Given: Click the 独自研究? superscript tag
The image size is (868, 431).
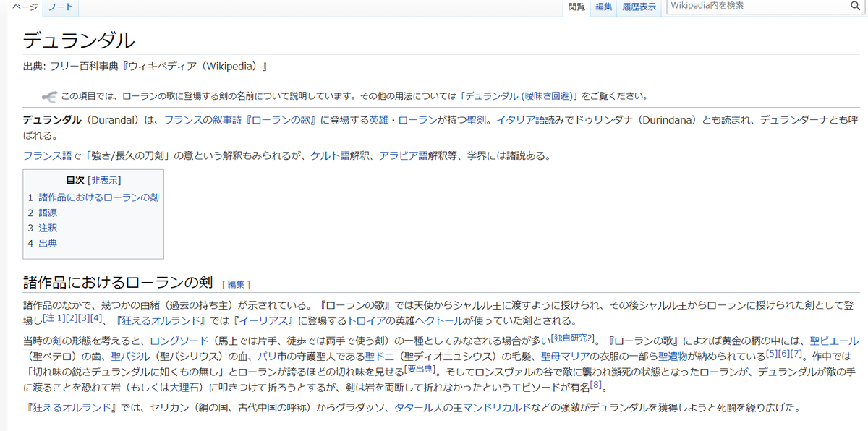Looking at the screenshot, I should [x=574, y=338].
